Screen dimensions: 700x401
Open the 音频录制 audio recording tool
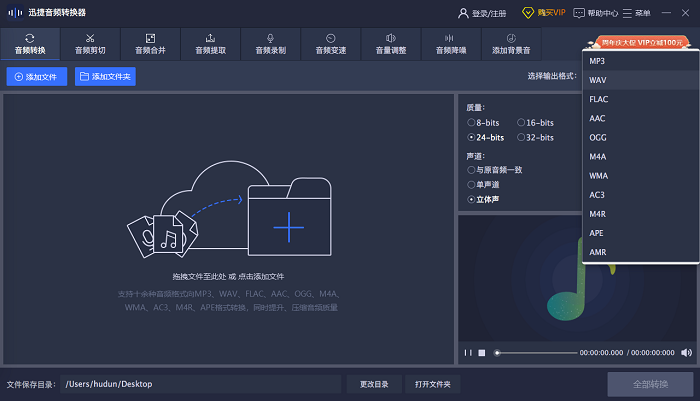tap(270, 43)
